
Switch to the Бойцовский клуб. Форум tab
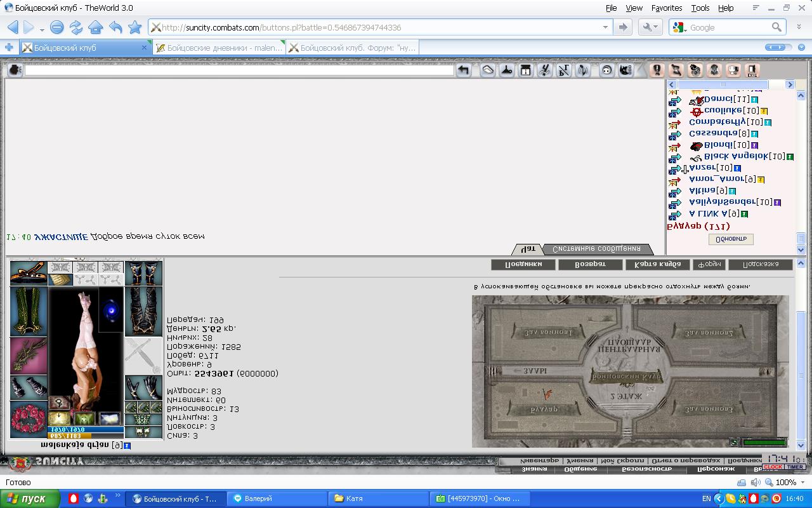(x=352, y=48)
